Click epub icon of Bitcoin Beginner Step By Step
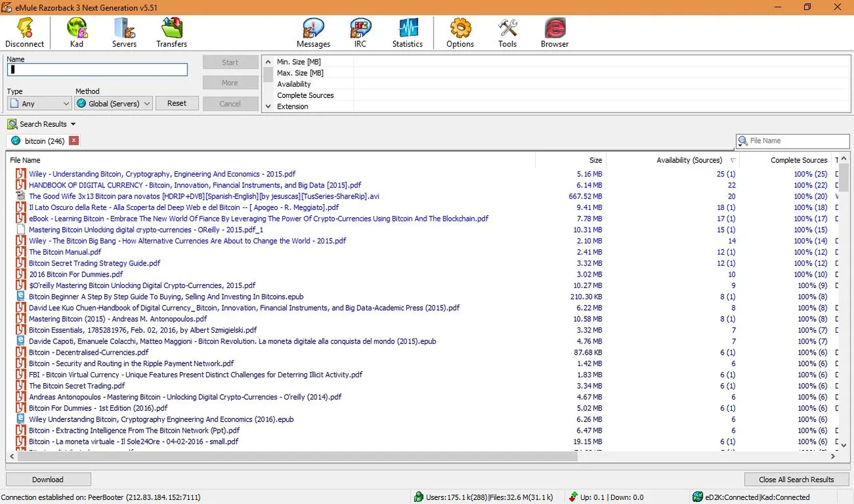The height and width of the screenshot is (504, 854). [x=20, y=297]
